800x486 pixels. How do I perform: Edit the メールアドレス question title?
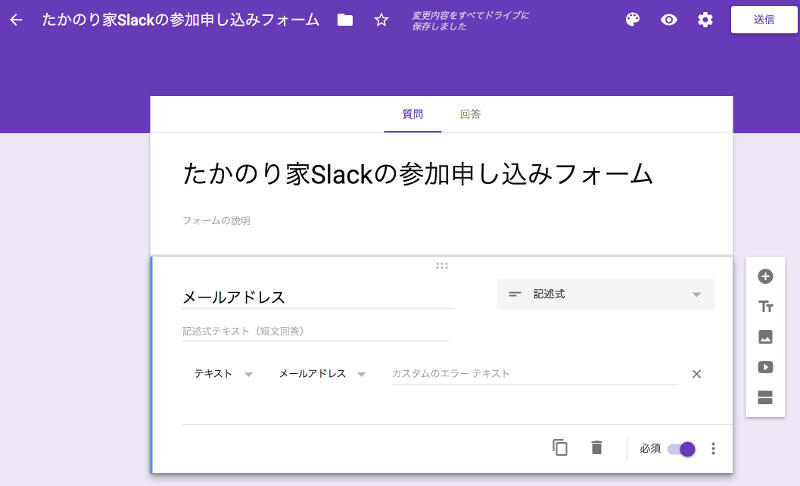click(318, 297)
